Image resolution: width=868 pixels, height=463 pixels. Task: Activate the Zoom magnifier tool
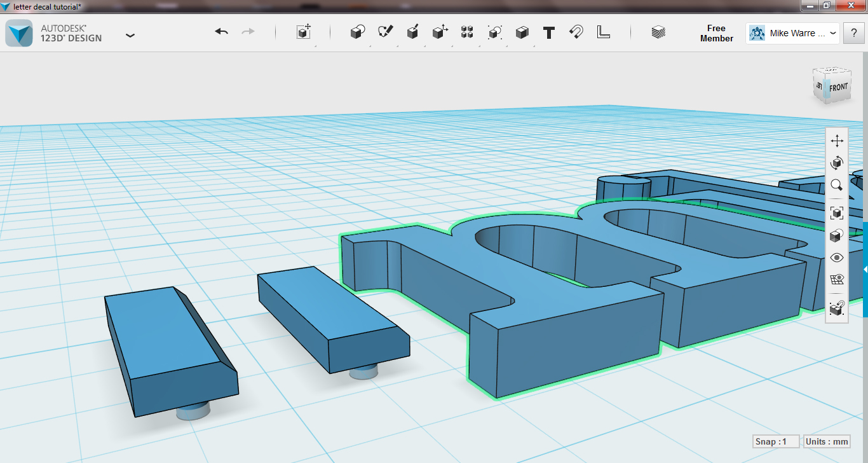click(837, 186)
